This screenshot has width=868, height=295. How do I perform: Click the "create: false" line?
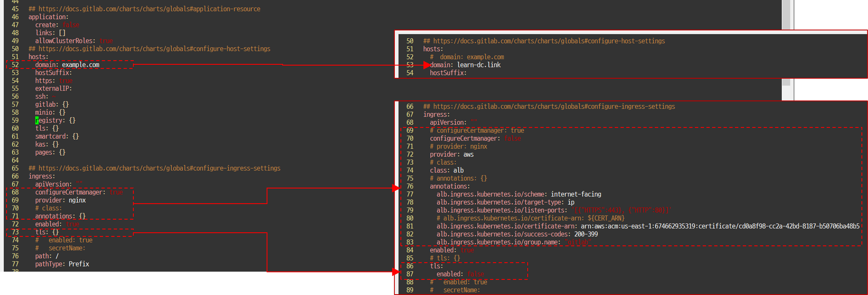57,25
